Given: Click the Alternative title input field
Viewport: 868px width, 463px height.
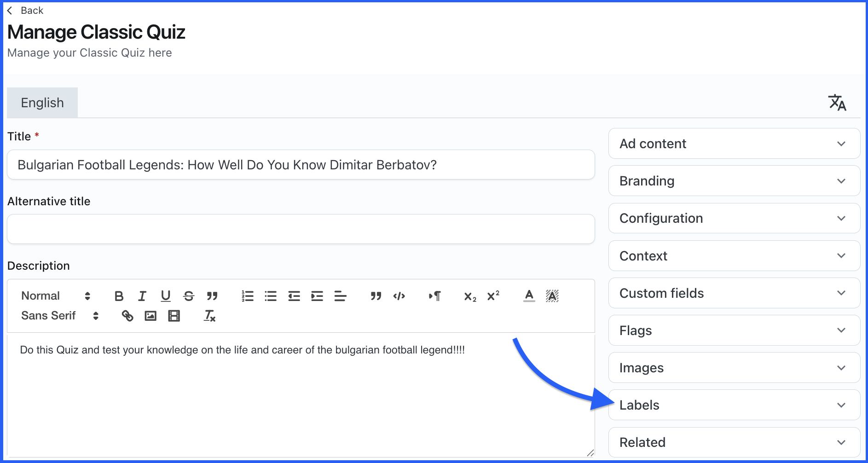Looking at the screenshot, I should tap(301, 229).
